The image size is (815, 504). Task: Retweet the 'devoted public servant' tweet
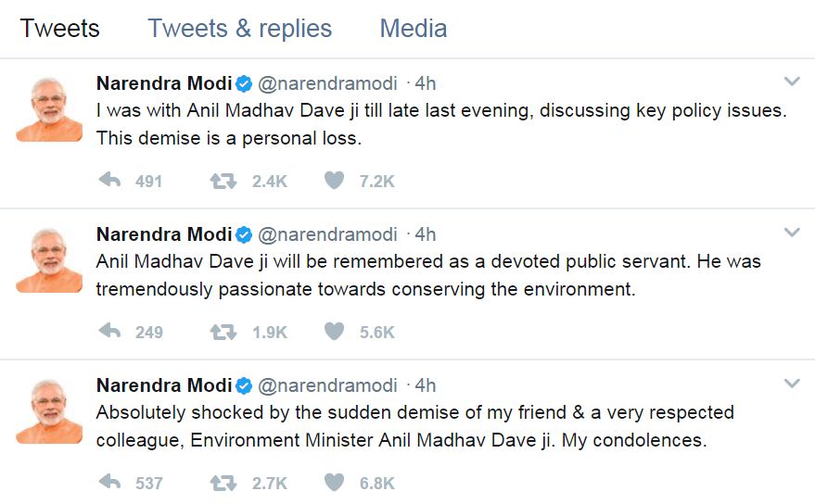point(223,332)
